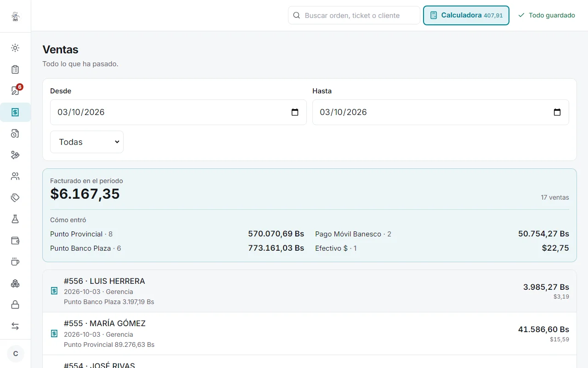Image resolution: width=588 pixels, height=368 pixels.
Task: Open the stacked boxes sidebar icon
Action: click(x=15, y=283)
